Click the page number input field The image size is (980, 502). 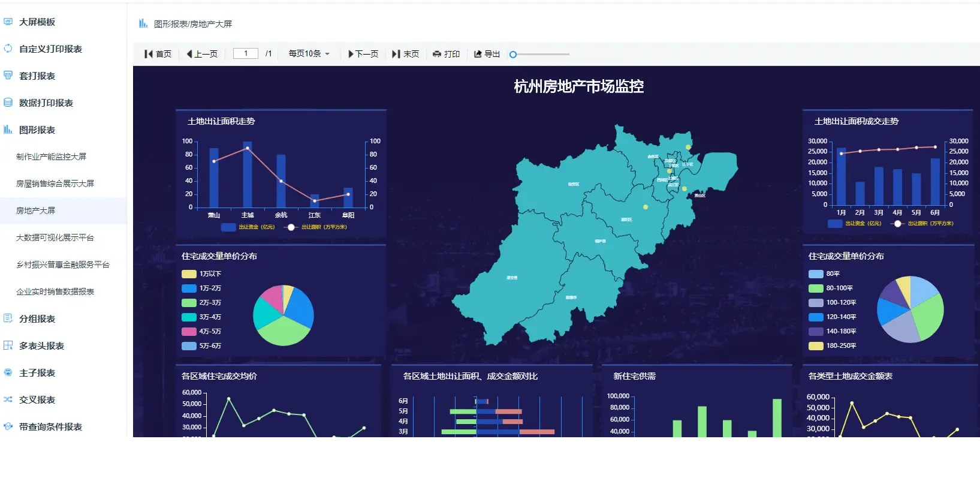[x=246, y=53]
